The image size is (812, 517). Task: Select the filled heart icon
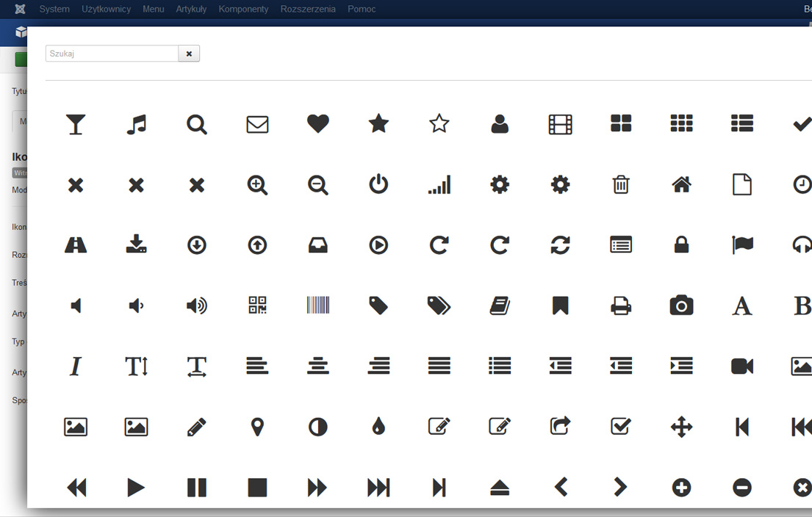(318, 124)
